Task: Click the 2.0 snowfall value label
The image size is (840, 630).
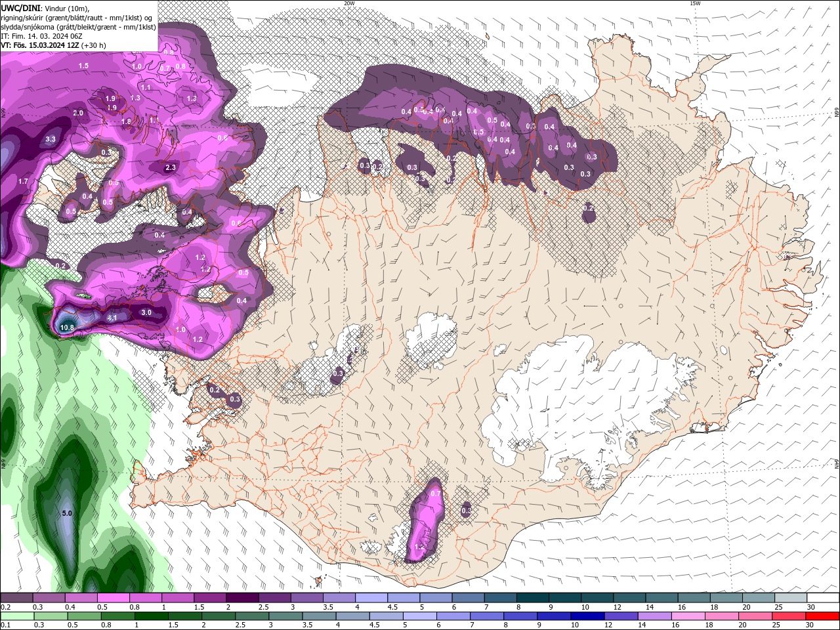Action: [x=78, y=113]
